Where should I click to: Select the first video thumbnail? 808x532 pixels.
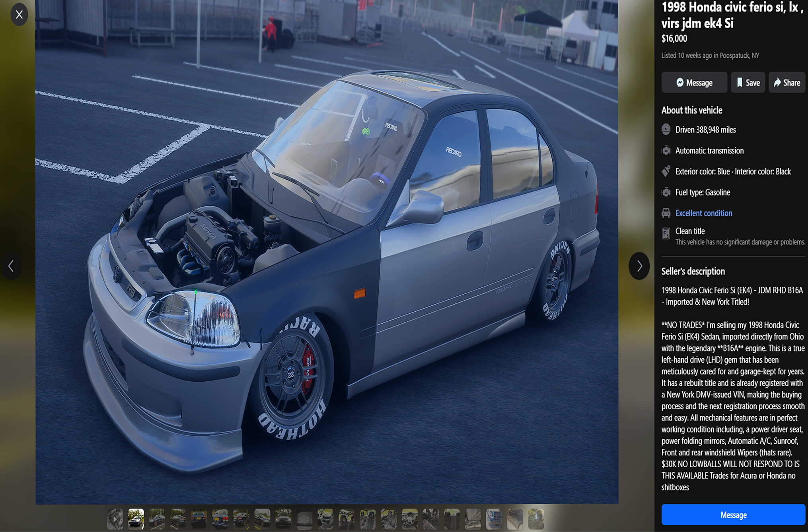[115, 519]
